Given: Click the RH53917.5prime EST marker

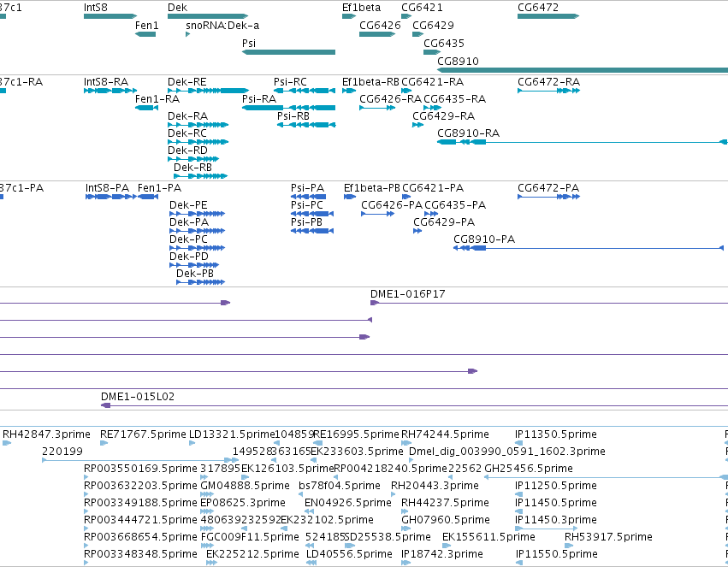Looking at the screenshot, I should 569,546.
